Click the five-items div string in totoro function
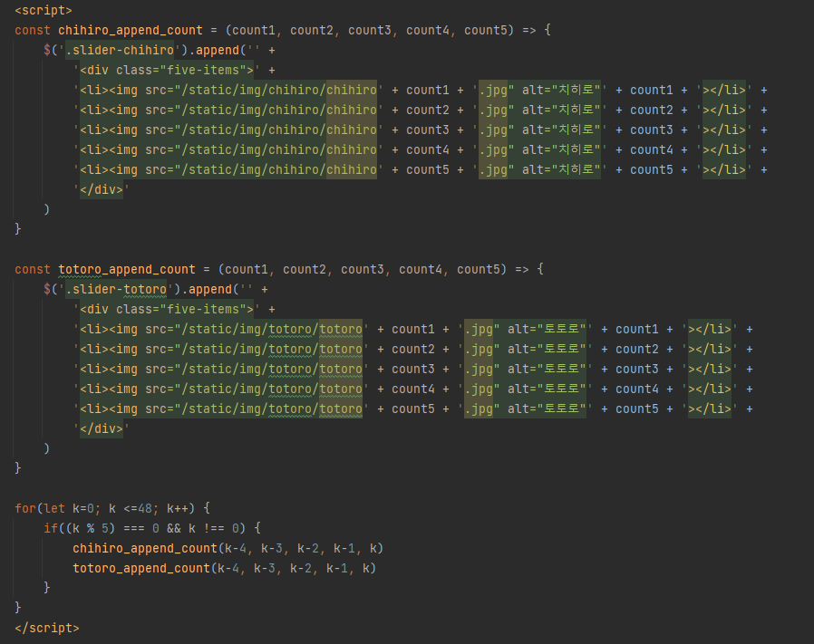Image resolution: width=814 pixels, height=644 pixels. pos(166,309)
